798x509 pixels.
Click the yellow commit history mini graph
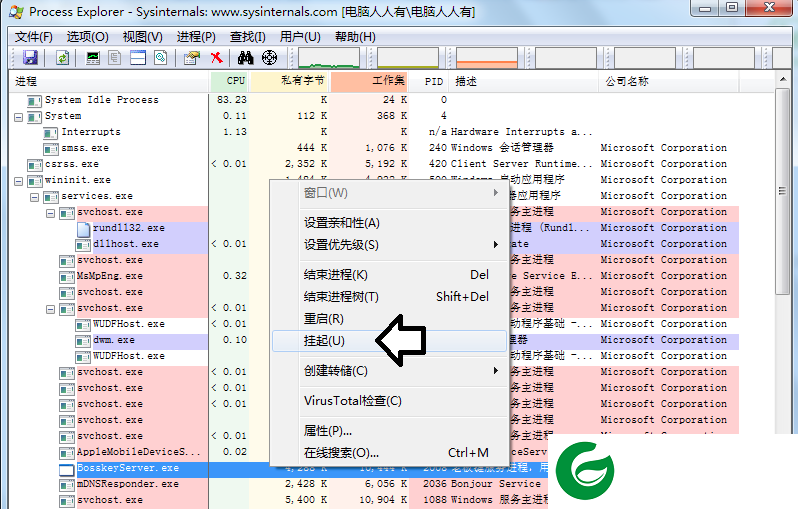pyautogui.click(x=408, y=58)
